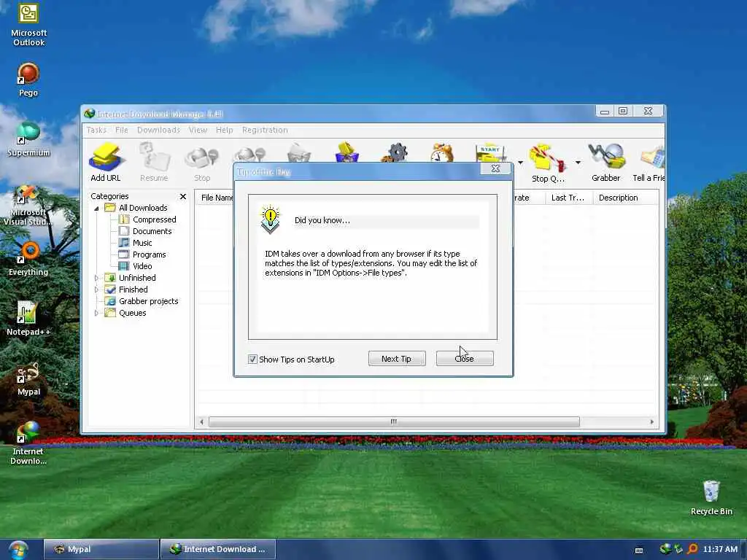Open the Start Queue dropdown arrow
The height and width of the screenshot is (560, 747).
point(520,163)
